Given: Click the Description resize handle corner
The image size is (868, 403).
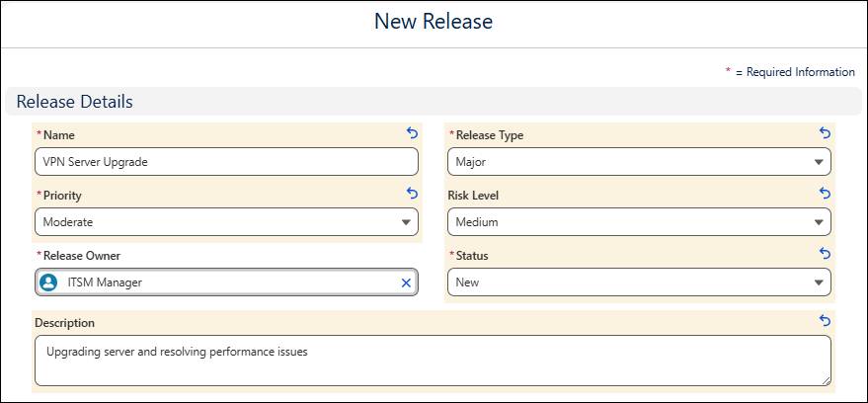Looking at the screenshot, I should 826,380.
